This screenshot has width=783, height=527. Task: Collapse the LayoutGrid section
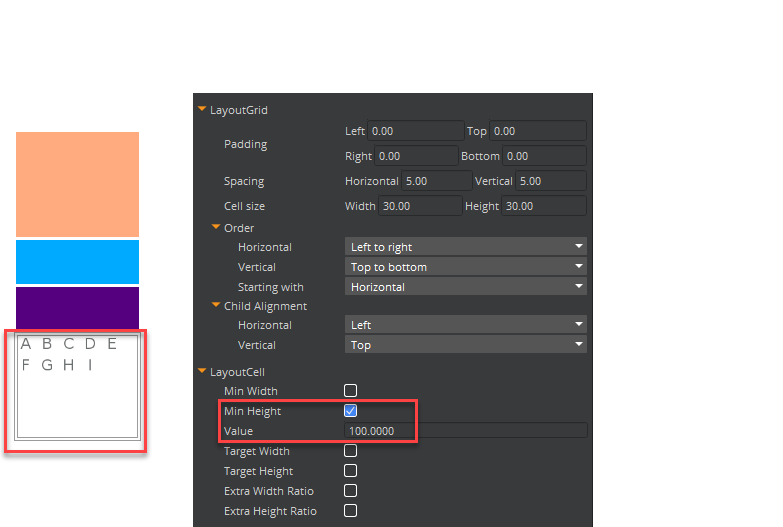click(x=202, y=110)
